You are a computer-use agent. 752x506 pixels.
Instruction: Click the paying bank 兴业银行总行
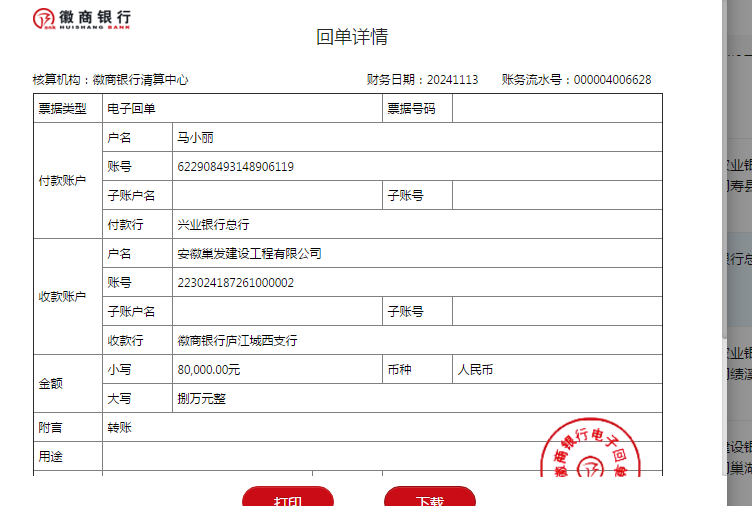pos(213,225)
